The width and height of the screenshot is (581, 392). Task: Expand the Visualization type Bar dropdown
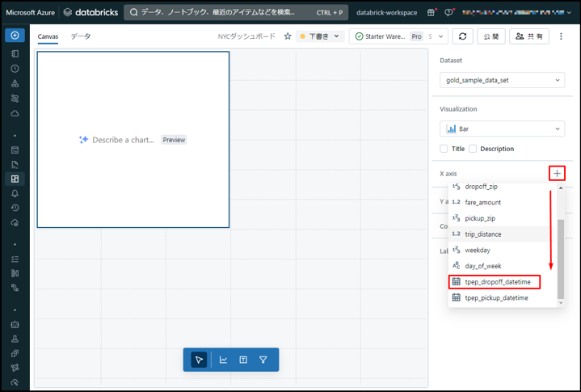point(502,129)
